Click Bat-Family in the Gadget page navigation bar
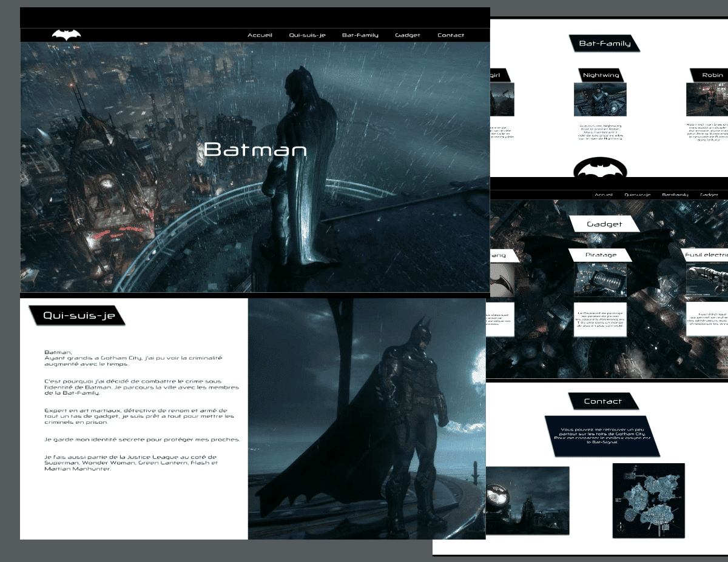 coord(675,195)
